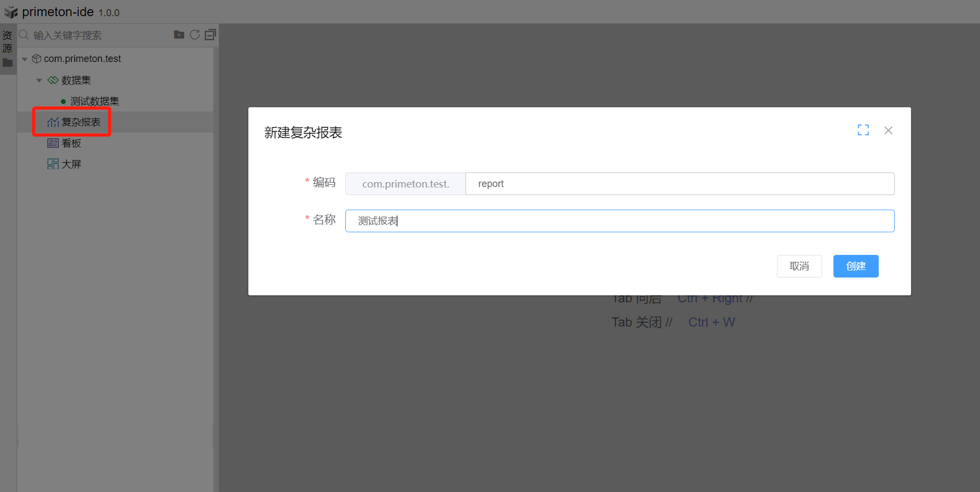980x492 pixels.
Task: Click the 大屏 grid icon
Action: click(53, 164)
